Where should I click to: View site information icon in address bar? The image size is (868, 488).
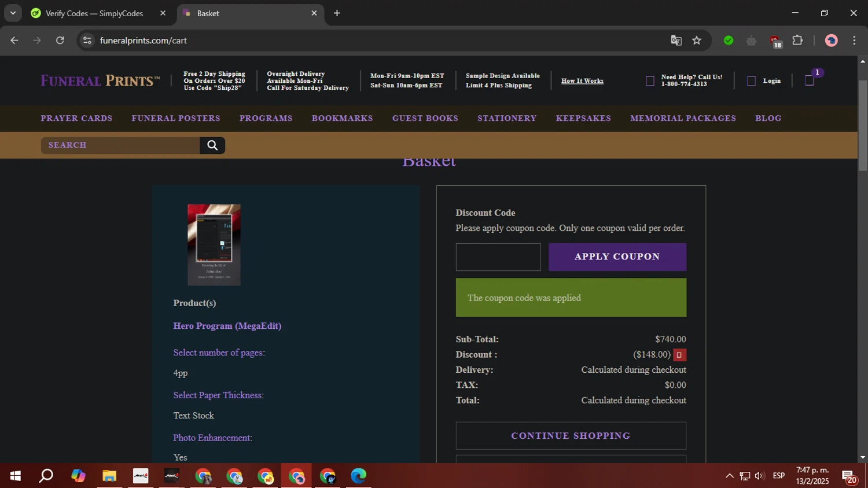[87, 41]
